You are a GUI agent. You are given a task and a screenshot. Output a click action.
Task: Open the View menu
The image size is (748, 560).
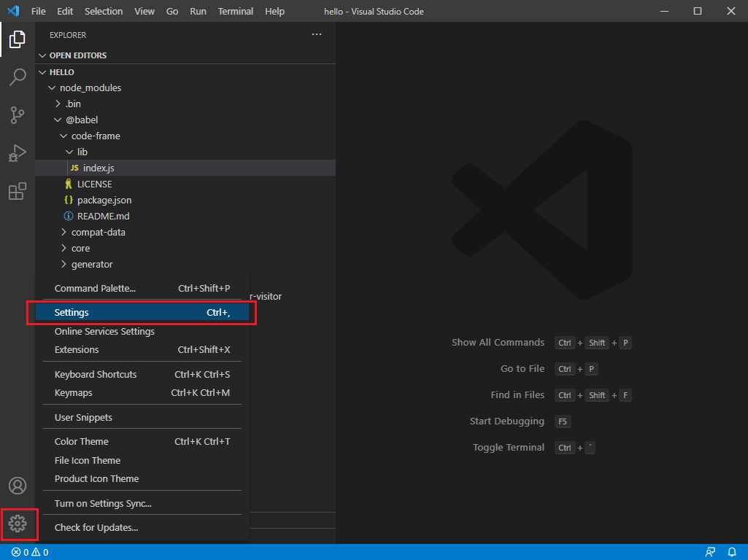144,11
